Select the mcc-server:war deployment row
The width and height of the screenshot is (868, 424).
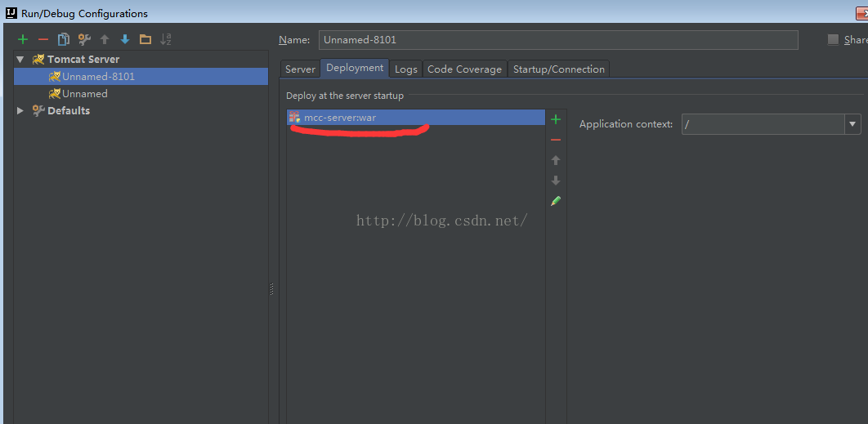coord(416,118)
